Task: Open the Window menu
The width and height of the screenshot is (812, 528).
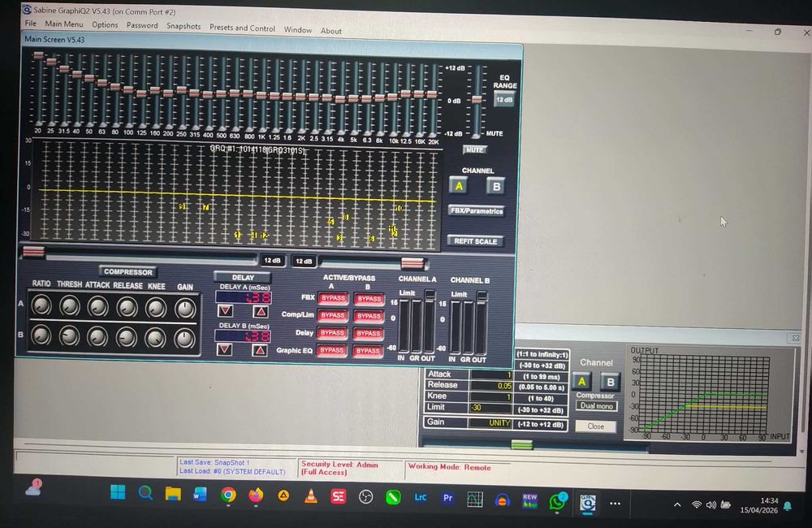Action: 297,30
